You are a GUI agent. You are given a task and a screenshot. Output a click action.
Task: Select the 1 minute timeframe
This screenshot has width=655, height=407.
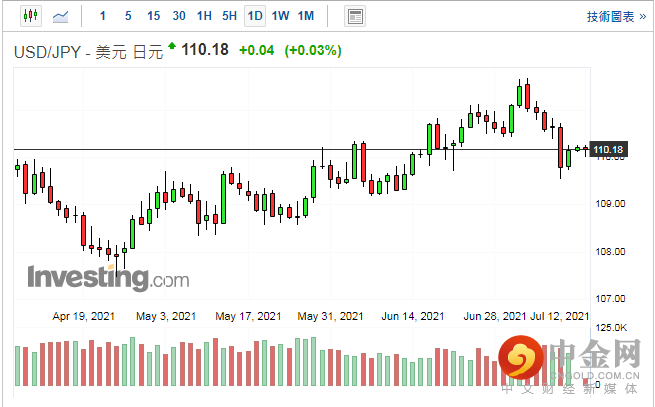(x=103, y=16)
